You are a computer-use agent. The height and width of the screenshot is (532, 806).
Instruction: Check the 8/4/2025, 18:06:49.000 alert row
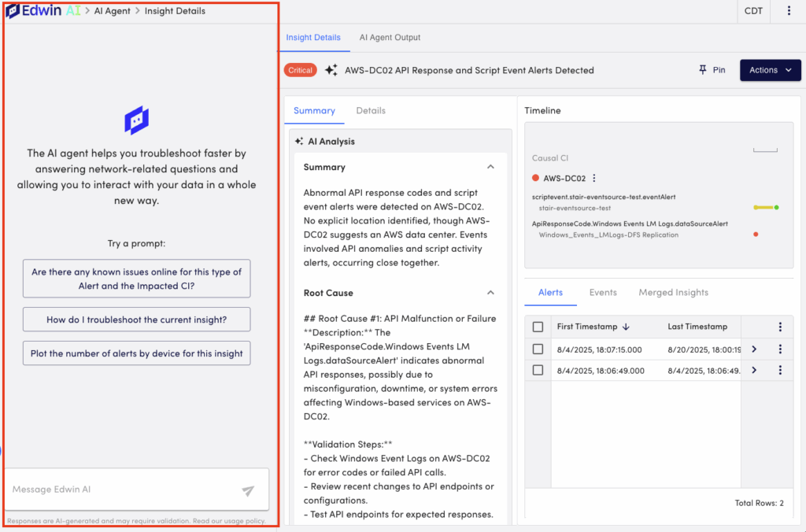[x=538, y=370]
